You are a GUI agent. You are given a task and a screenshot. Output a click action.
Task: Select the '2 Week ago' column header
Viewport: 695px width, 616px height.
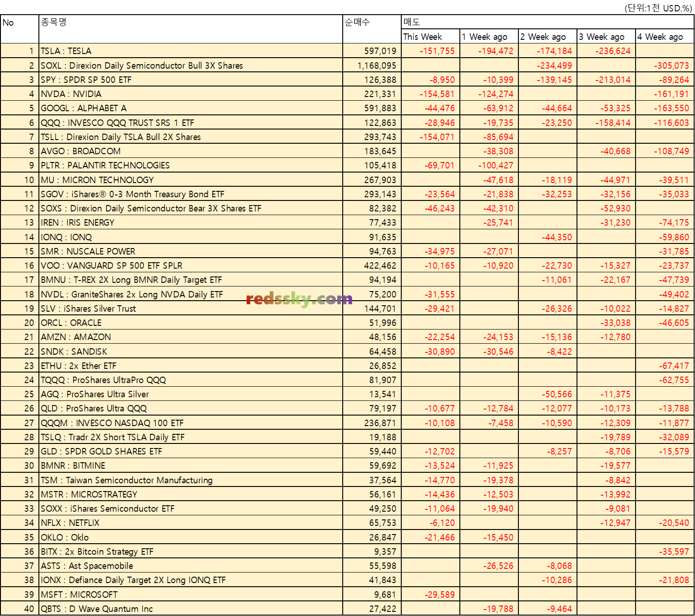pyautogui.click(x=548, y=37)
